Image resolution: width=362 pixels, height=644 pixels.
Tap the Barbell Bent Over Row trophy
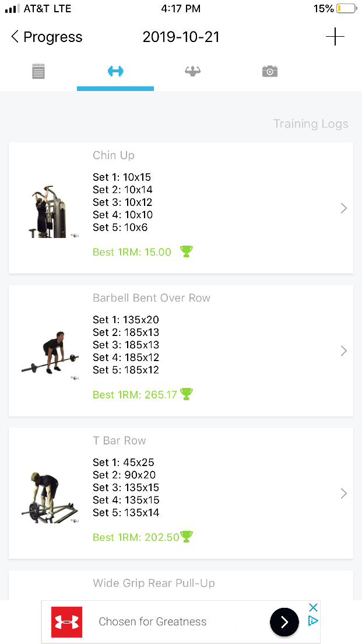[186, 394]
